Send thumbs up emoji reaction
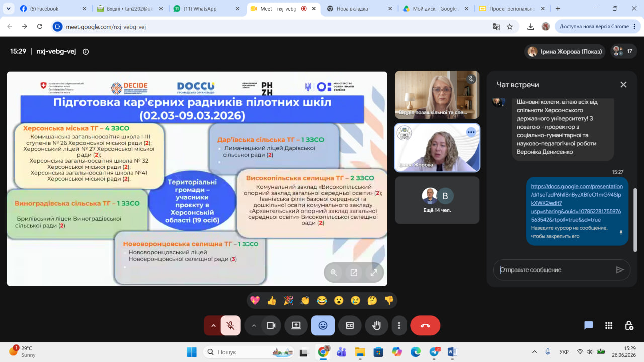The height and width of the screenshot is (362, 644). coord(272,300)
